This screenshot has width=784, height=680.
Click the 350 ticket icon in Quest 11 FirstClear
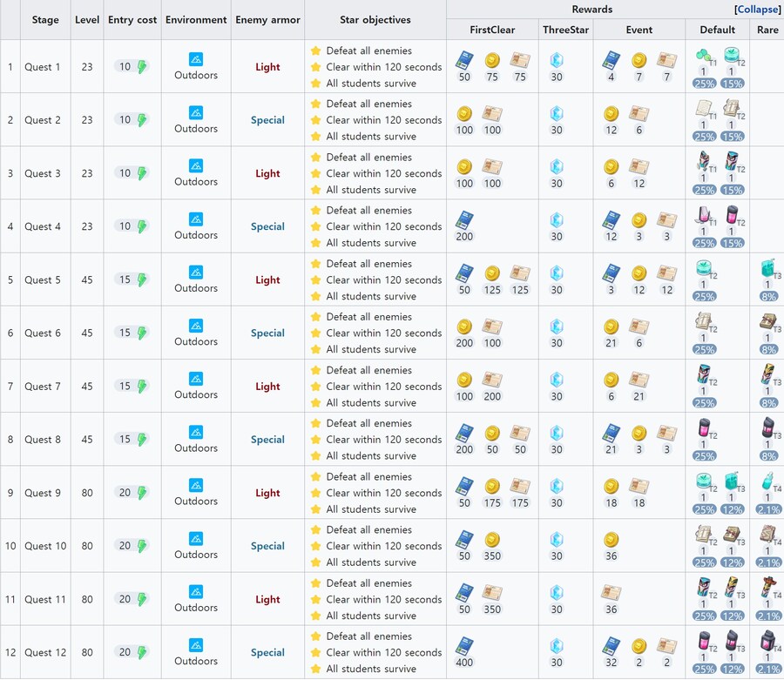click(492, 593)
